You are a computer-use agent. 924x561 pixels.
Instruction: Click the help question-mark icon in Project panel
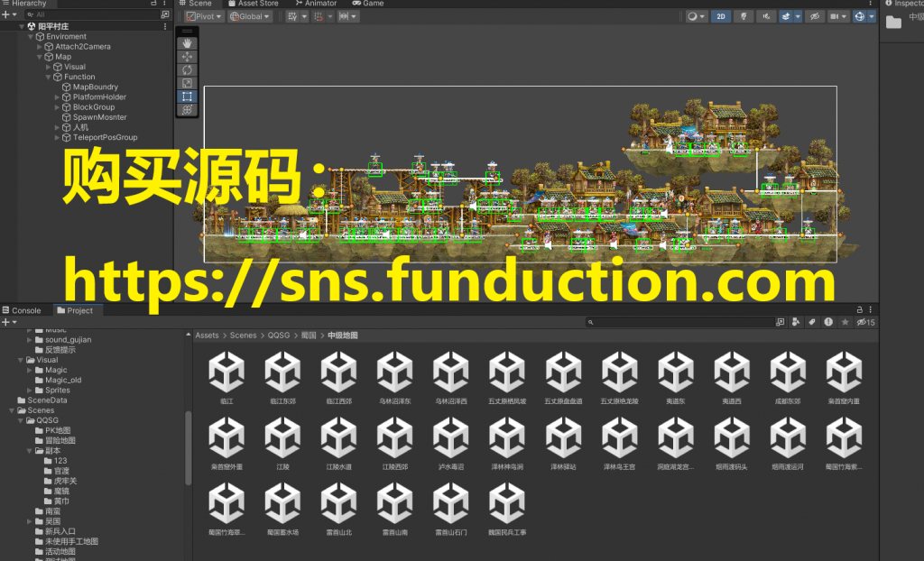click(828, 321)
